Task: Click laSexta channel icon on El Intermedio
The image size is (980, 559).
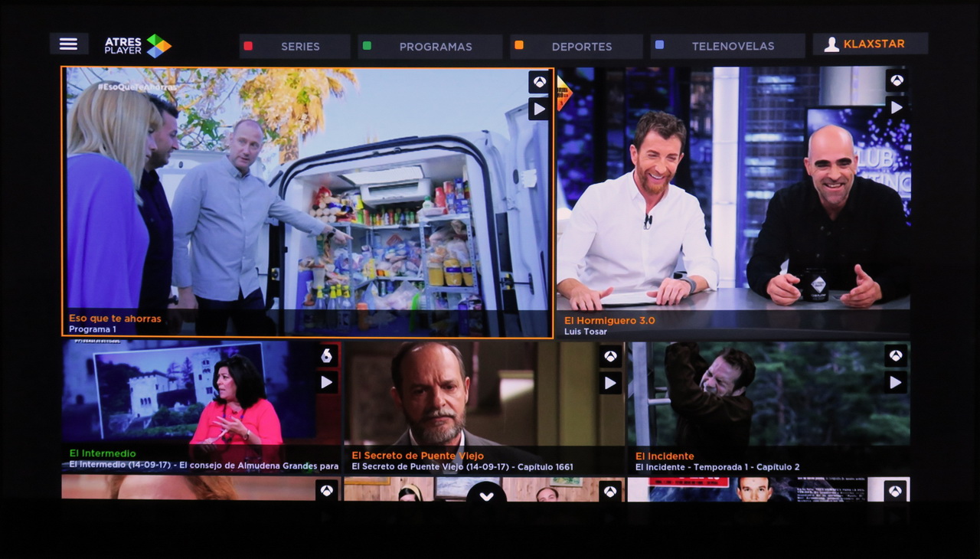Action: point(327,356)
